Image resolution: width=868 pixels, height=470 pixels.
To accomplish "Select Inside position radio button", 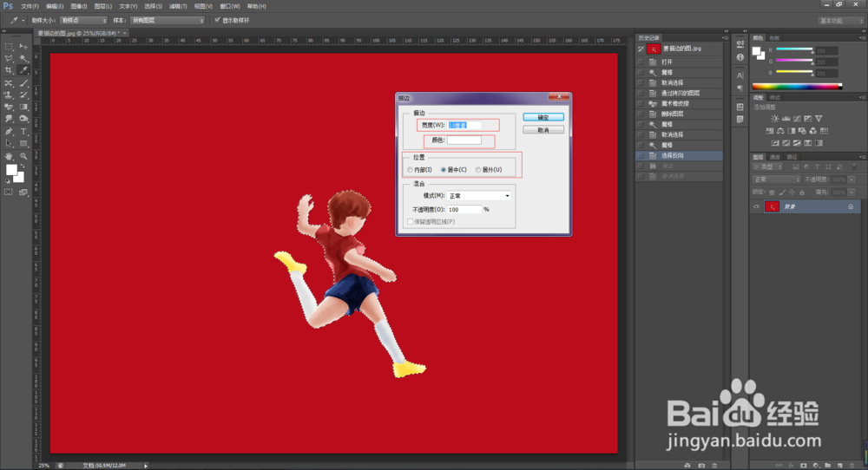I will coord(411,170).
